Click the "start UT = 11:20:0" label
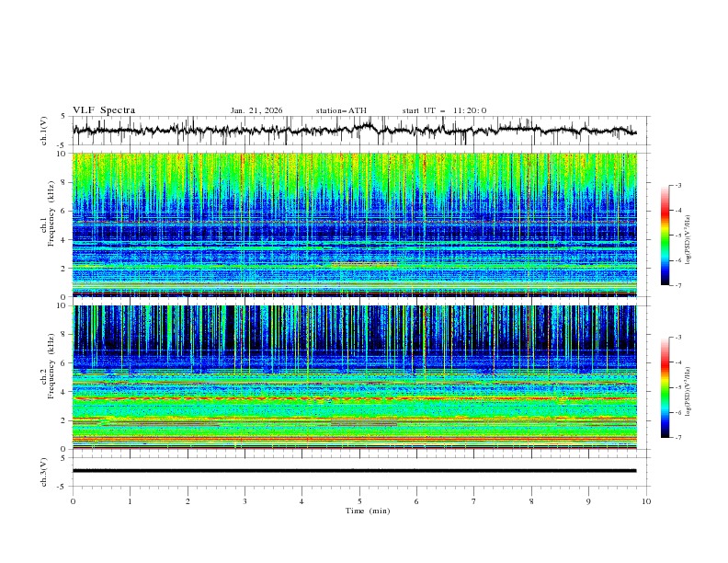The height and width of the screenshot is (563, 728). tap(444, 110)
